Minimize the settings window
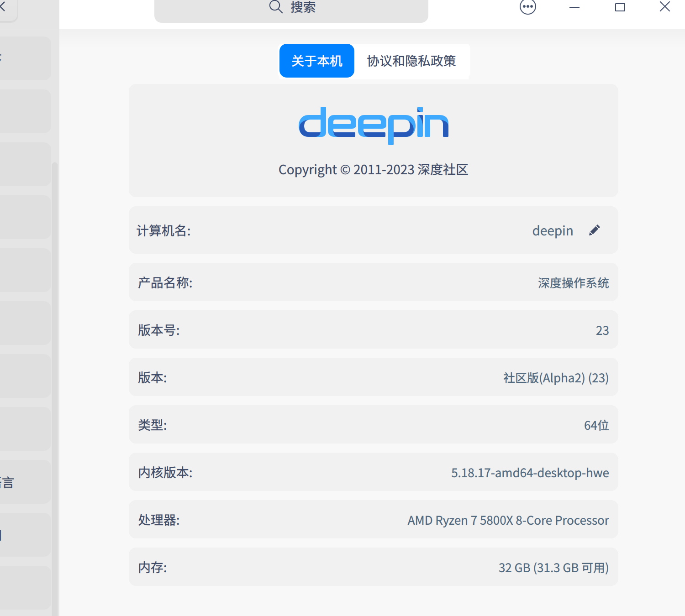Viewport: 685px width, 616px height. (574, 7)
